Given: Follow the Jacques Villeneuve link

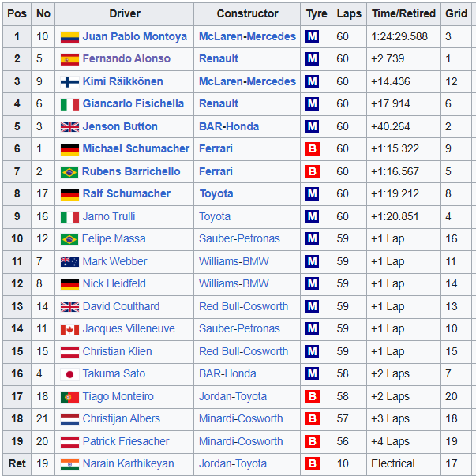Looking at the screenshot, I should point(129,329).
